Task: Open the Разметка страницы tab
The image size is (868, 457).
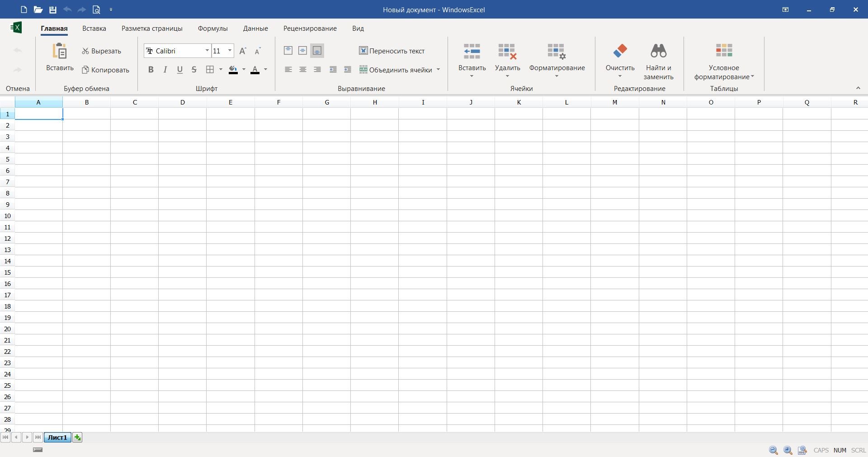Action: [152, 29]
